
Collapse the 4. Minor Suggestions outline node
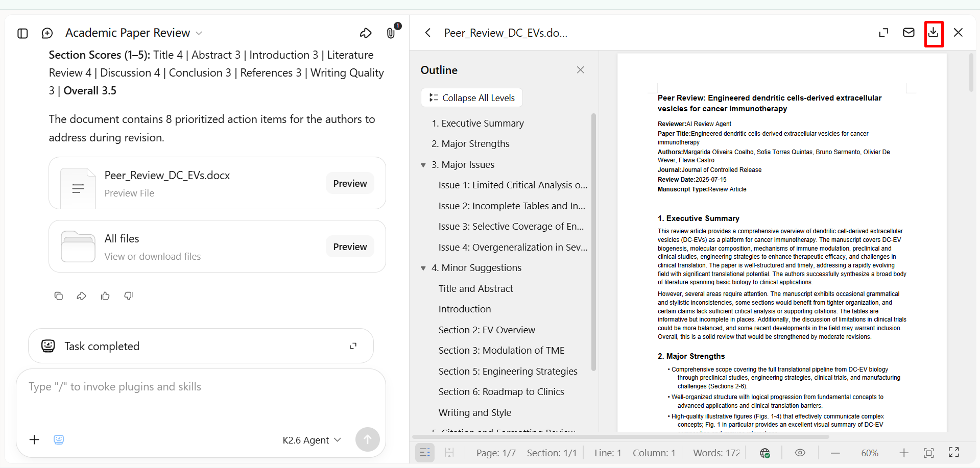[x=423, y=268]
